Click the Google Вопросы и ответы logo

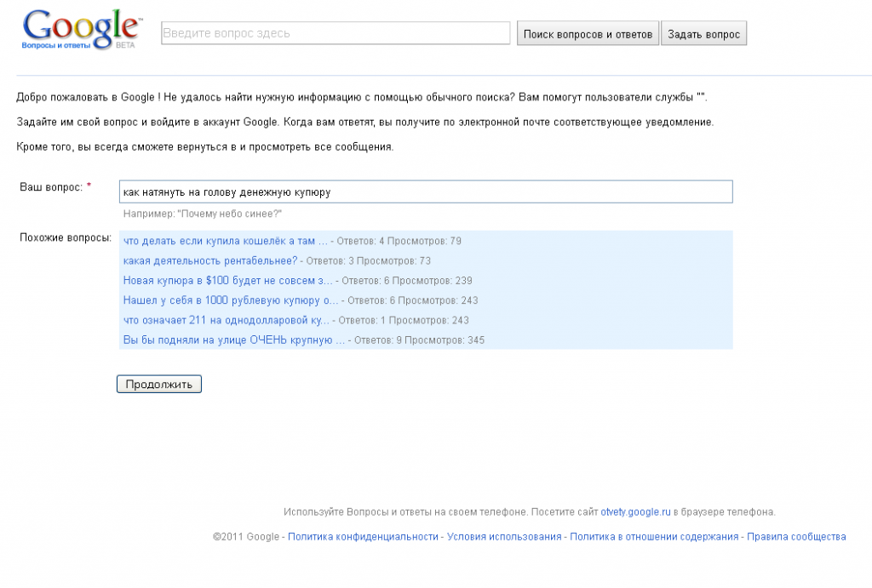[x=81, y=31]
